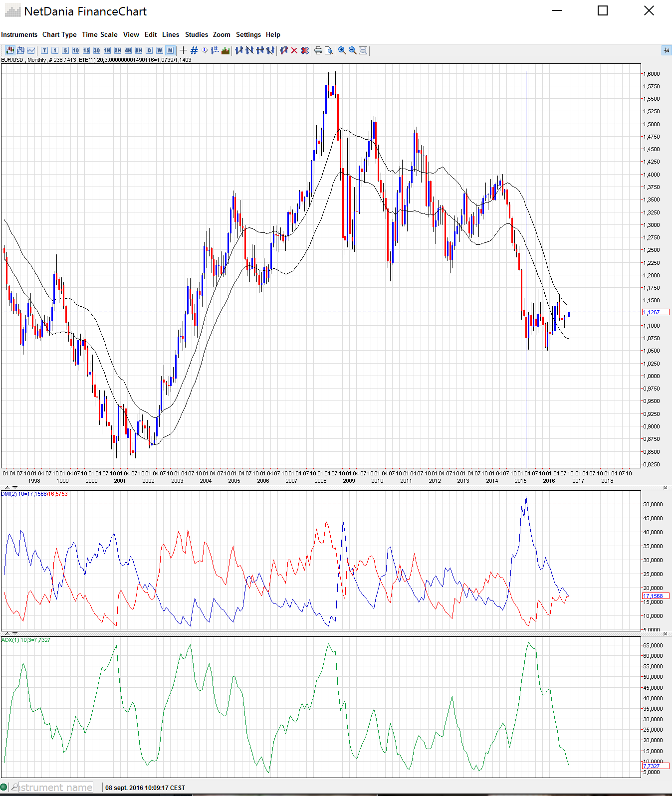Viewport: 672px width, 796px height.
Task: Switch to 30 minute time scale
Action: (97, 50)
